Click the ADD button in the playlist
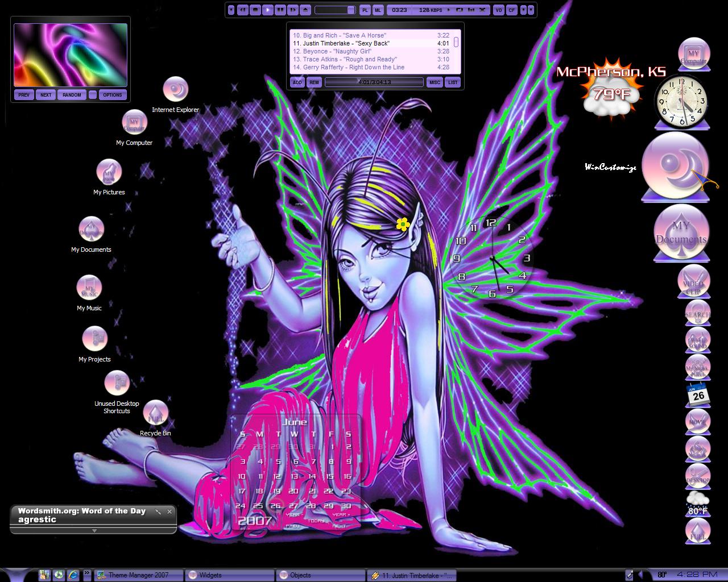This screenshot has height=582, width=728. click(297, 82)
